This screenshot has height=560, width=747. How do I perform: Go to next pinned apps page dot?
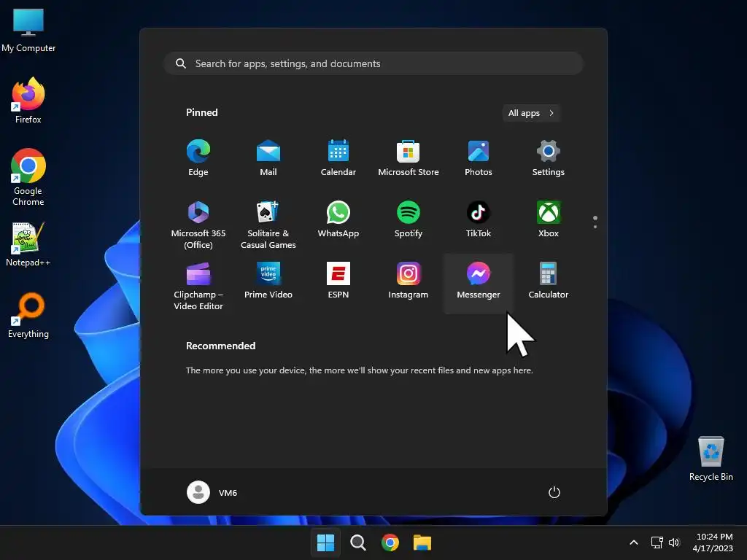[595, 227]
